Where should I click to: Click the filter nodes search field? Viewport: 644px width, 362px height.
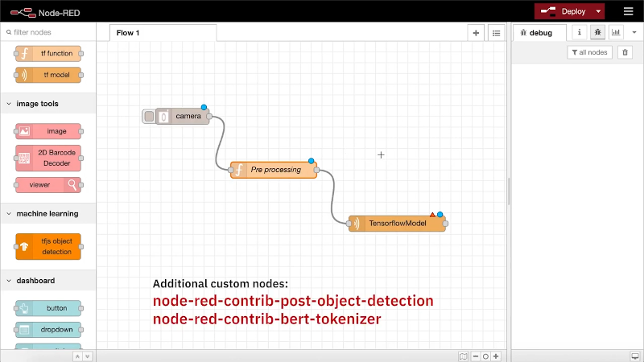[x=48, y=33]
